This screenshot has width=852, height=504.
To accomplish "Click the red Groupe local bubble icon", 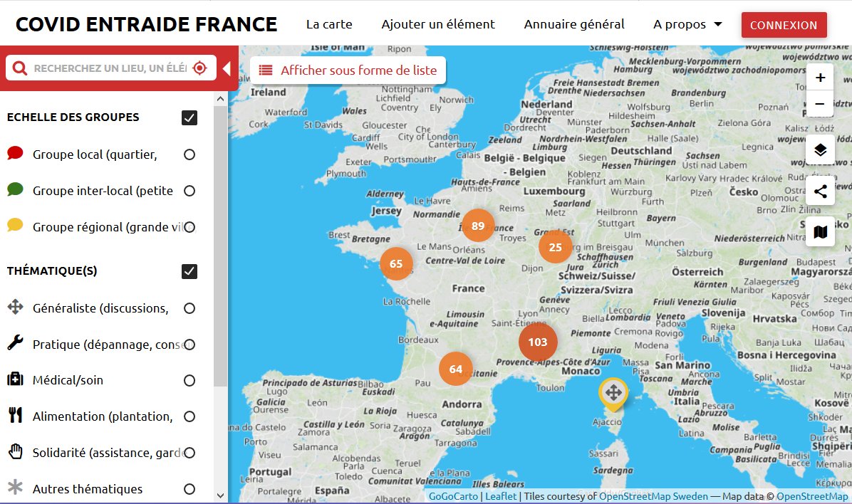I will pos(15,154).
